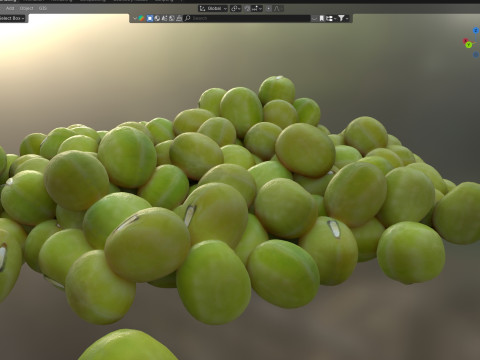The height and width of the screenshot is (360, 480).
Task: Click the green Y axis on the gizmo
Action: [x=469, y=45]
